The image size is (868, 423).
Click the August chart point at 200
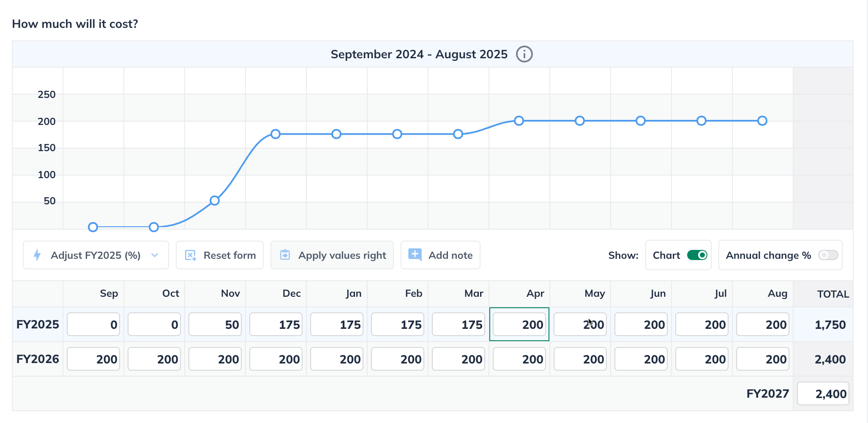point(762,121)
